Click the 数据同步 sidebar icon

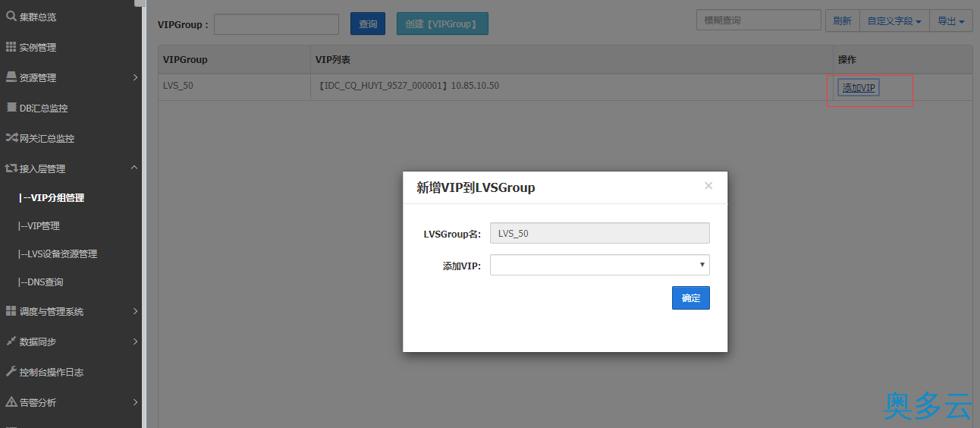tap(11, 341)
